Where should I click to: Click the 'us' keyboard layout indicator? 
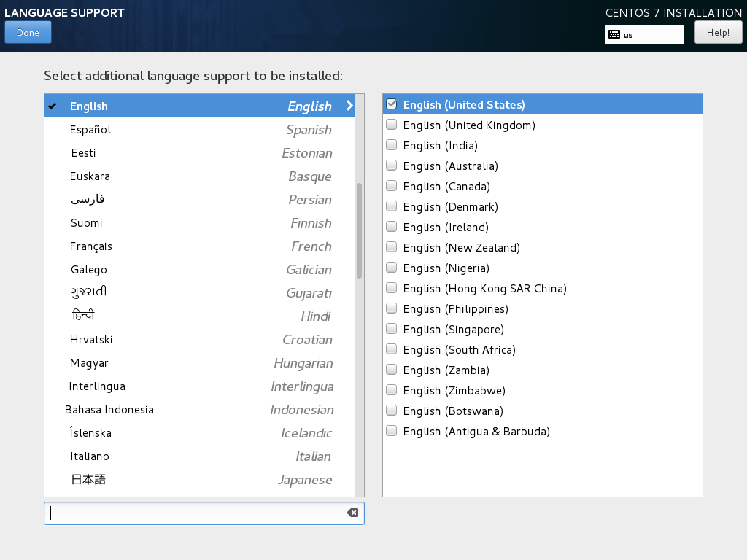643,34
